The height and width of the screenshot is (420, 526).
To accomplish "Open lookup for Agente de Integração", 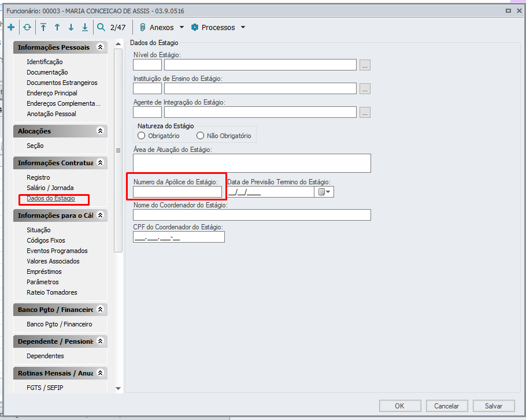I will (365, 112).
